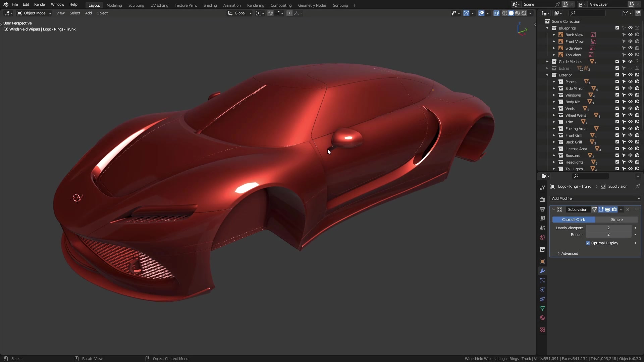Expand the Advanced subpanel
Image resolution: width=644 pixels, height=362 pixels.
pyautogui.click(x=570, y=253)
